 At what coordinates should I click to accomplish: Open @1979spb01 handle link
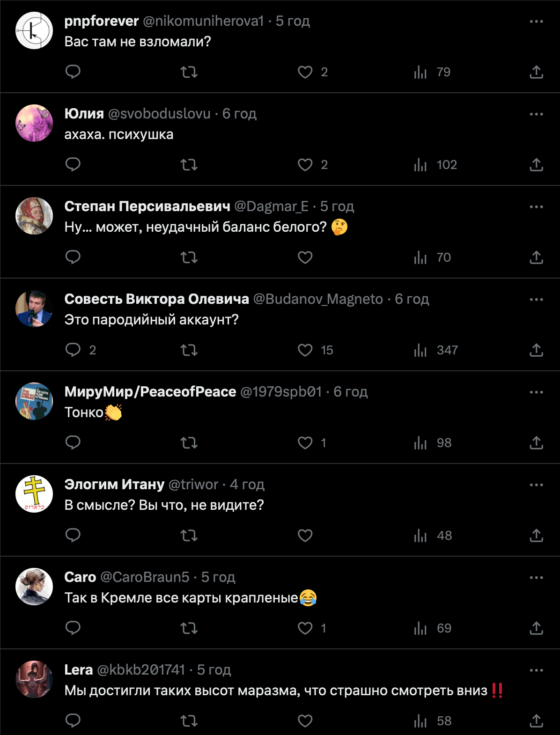click(281, 392)
